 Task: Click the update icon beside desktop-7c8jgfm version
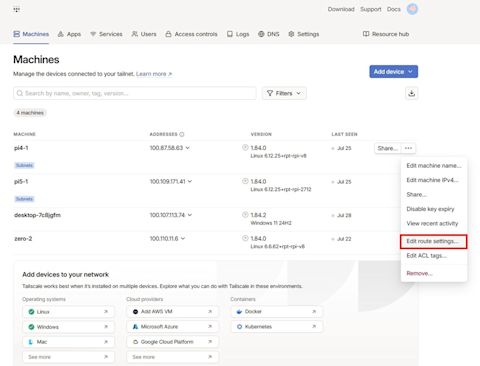(x=245, y=214)
